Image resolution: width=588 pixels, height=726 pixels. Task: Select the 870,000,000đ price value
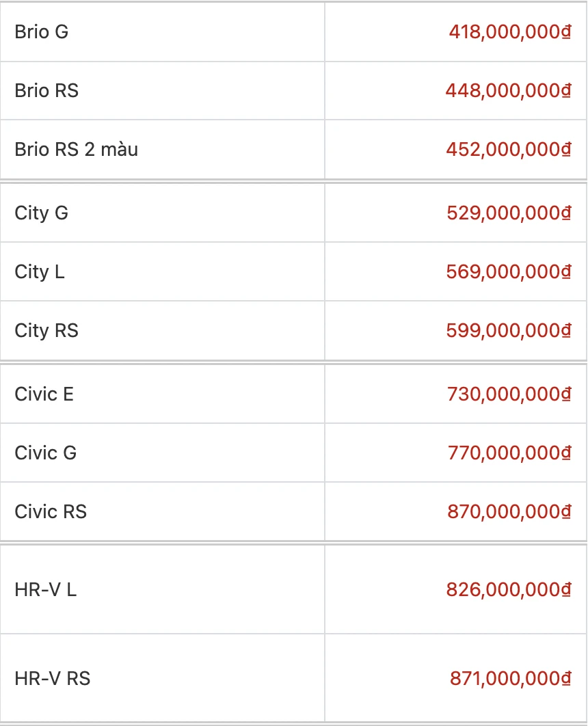509,512
